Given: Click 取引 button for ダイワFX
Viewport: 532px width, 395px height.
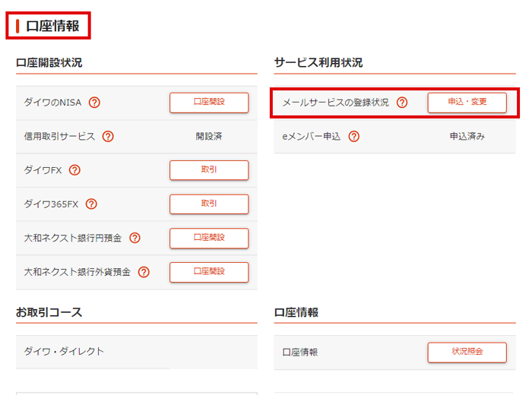Looking at the screenshot, I should pyautogui.click(x=209, y=170).
